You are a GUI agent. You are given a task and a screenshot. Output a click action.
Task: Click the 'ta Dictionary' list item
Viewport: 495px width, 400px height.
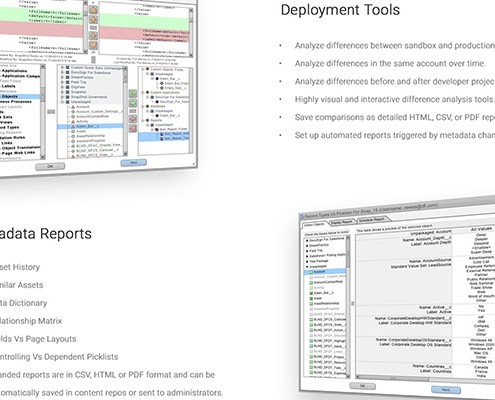(23, 303)
